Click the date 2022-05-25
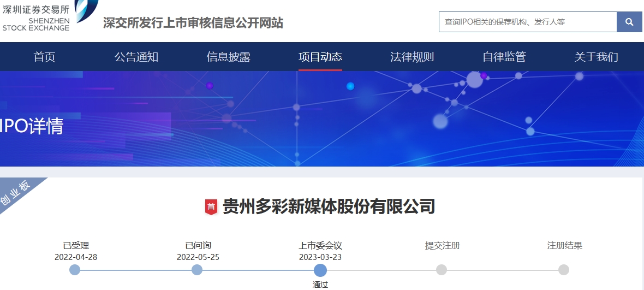This screenshot has height=290, width=644. pos(198,258)
